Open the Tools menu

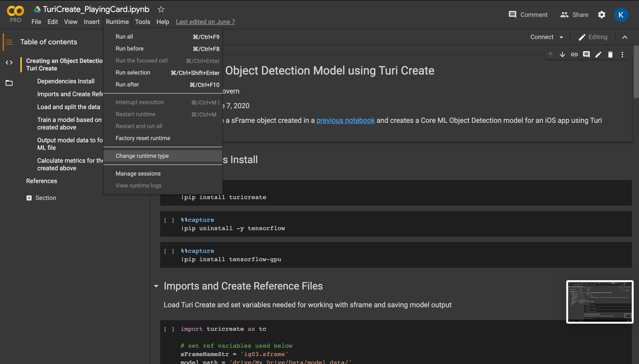click(x=142, y=22)
